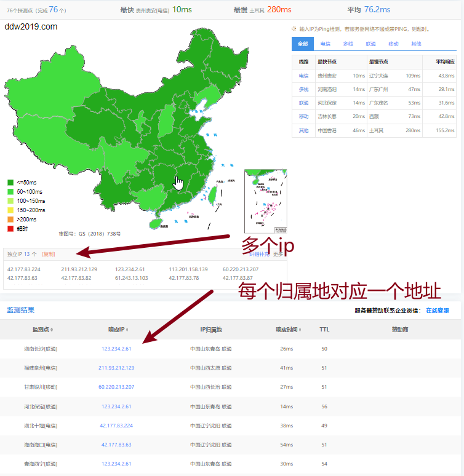Image resolution: width=464 pixels, height=476 pixels.
Task: Click 移动 link in 线路 table row
Action: (303, 116)
